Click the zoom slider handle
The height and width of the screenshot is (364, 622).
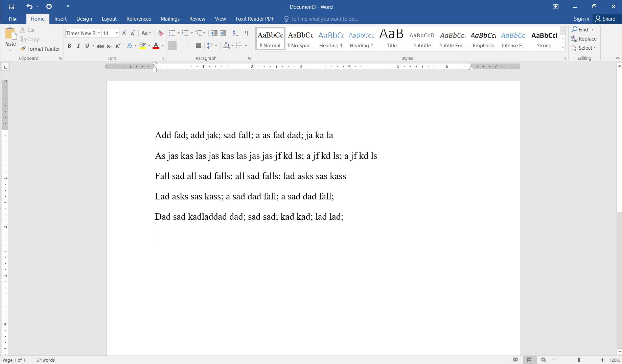pyautogui.click(x=579, y=360)
